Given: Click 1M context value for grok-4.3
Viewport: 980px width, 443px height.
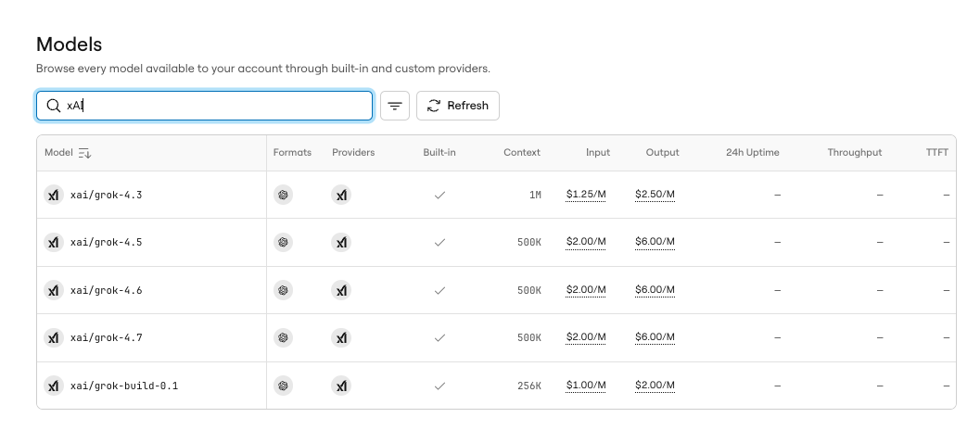Looking at the screenshot, I should 535,195.
